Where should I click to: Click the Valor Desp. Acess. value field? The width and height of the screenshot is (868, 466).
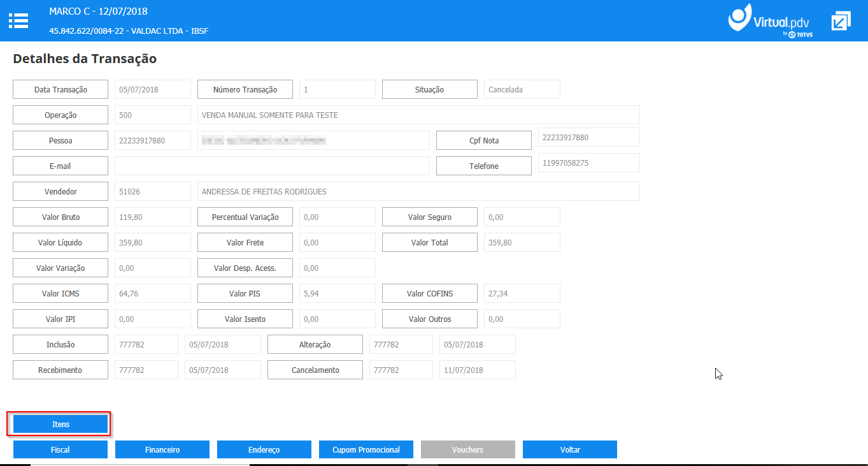point(338,268)
